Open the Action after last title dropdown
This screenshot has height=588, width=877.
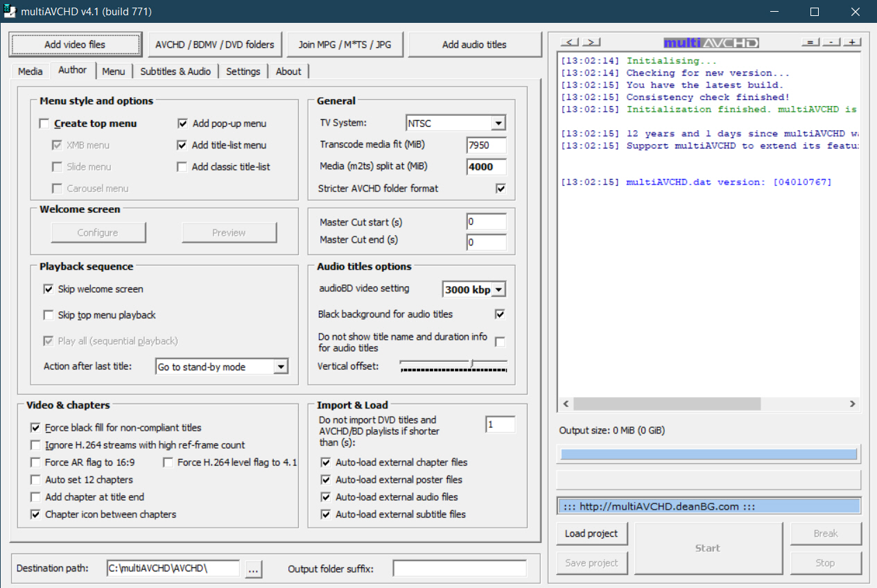[280, 367]
